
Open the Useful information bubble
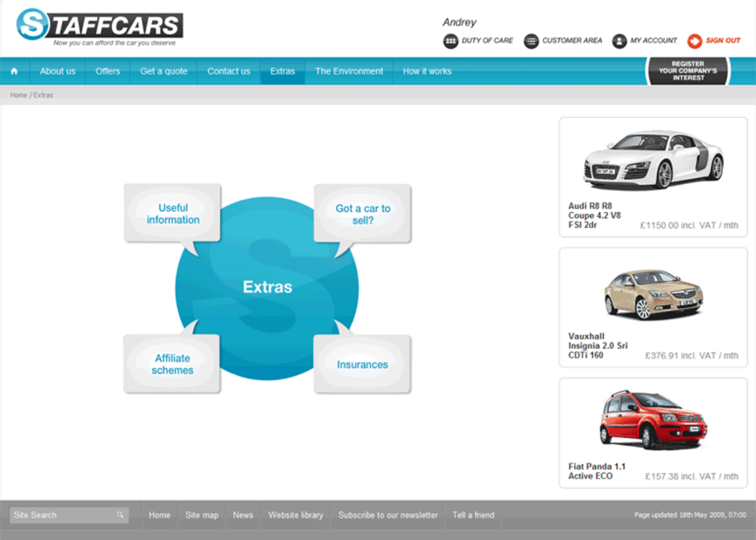(x=173, y=214)
